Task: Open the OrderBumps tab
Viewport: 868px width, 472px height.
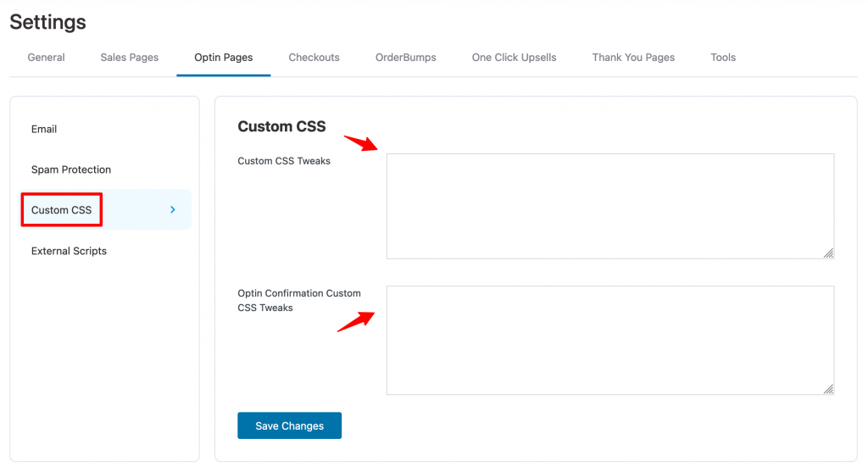Action: pos(406,58)
